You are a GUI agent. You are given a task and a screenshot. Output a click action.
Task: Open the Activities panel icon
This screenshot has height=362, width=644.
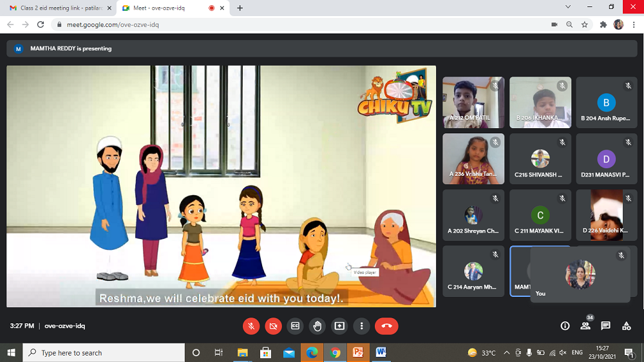tap(626, 326)
